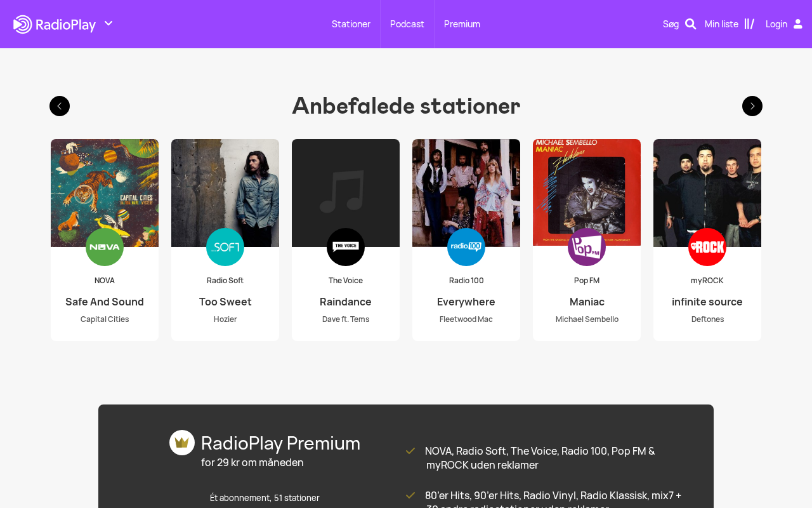The height and width of the screenshot is (508, 812).
Task: Expand the dropdown chevron beside RadioPlay logo
Action: 108,23
